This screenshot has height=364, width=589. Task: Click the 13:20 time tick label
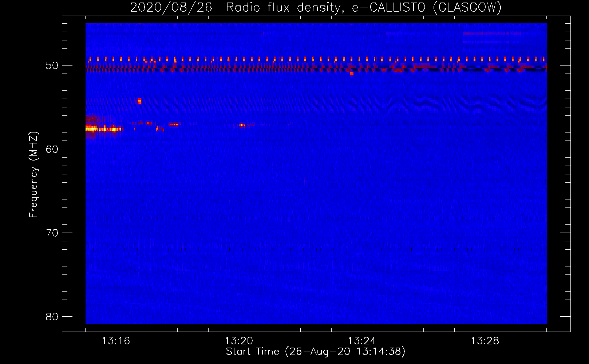(x=239, y=341)
